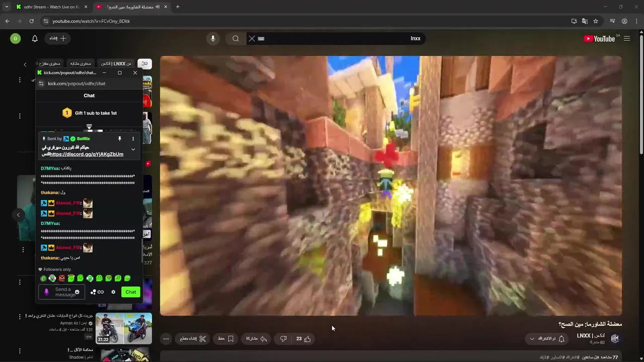
Task: Send message with green Chat button
Action: 131,292
